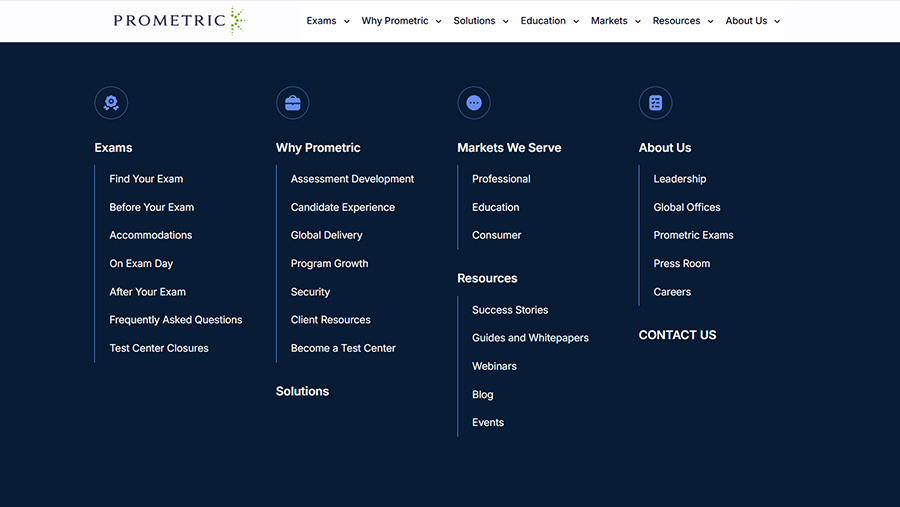Open Frequently Asked Questions link

pyautogui.click(x=176, y=320)
